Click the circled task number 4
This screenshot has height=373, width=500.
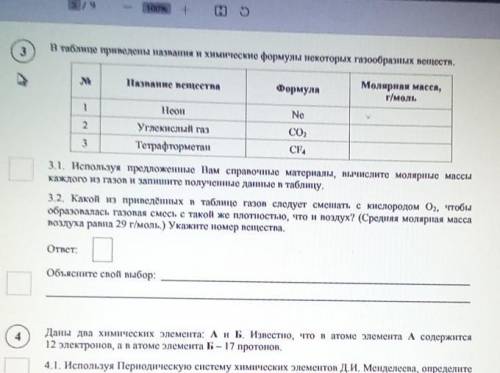click(x=18, y=336)
